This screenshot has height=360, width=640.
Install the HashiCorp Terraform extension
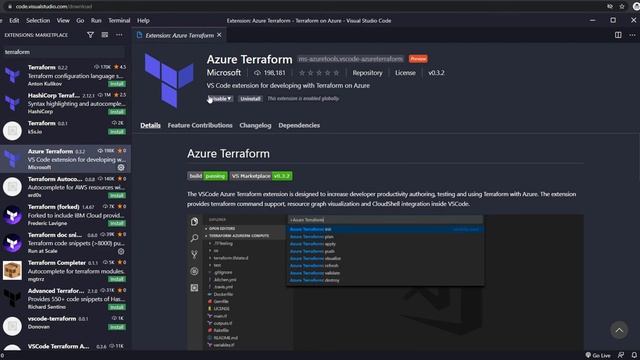117,112
